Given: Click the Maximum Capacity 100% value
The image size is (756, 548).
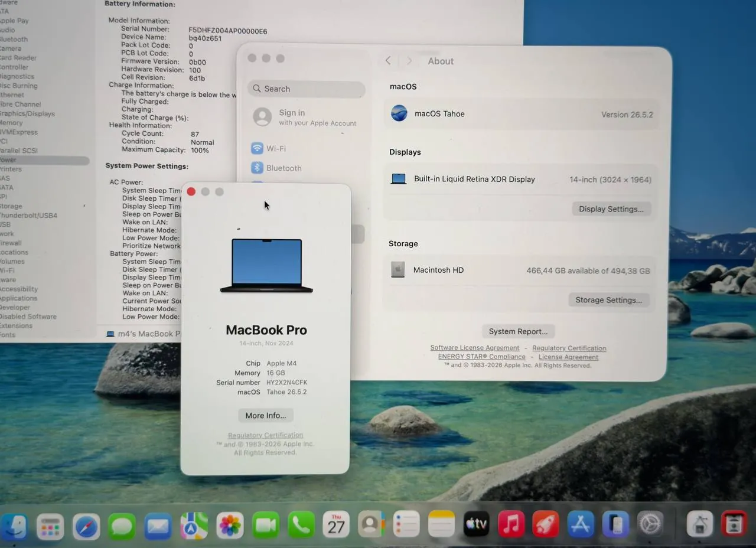Looking at the screenshot, I should pyautogui.click(x=200, y=150).
